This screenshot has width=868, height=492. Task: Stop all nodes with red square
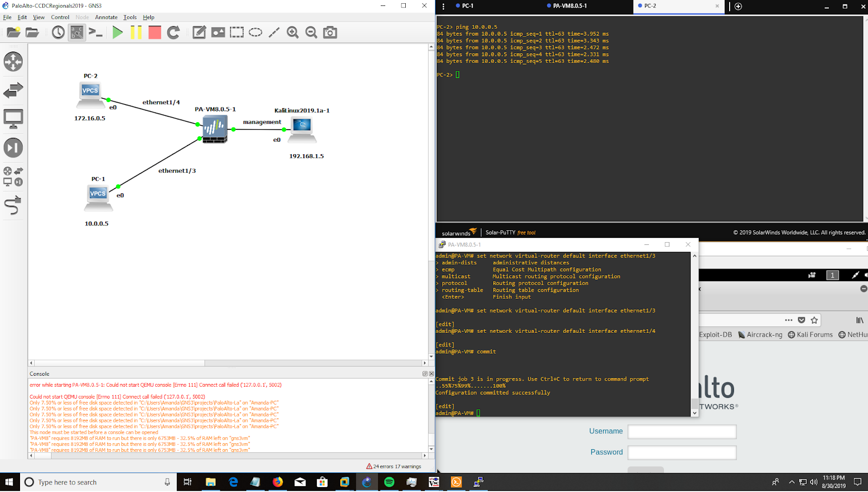155,33
